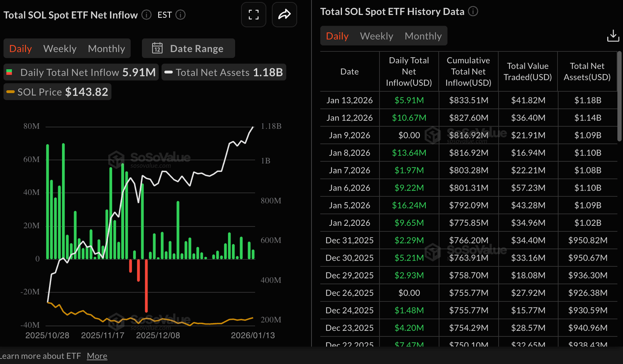Click the history table vertical scrollbar

(619, 96)
